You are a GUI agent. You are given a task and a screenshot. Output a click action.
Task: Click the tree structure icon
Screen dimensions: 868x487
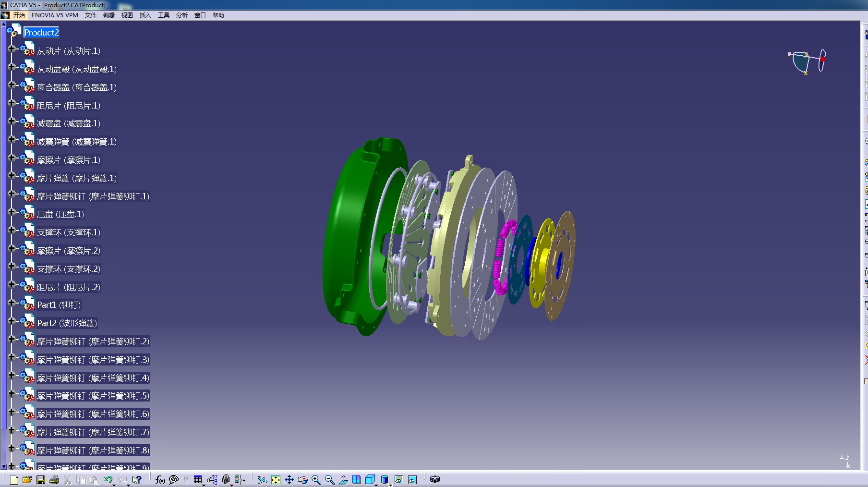[x=212, y=479]
